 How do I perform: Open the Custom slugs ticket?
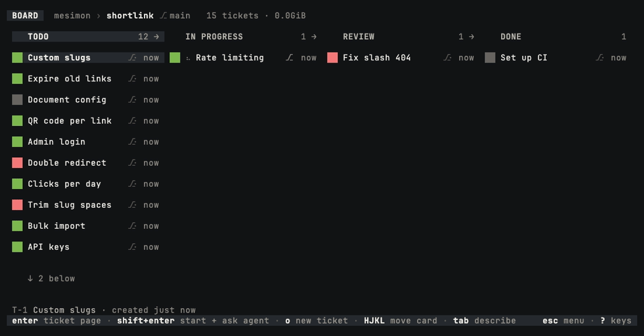[88, 58]
